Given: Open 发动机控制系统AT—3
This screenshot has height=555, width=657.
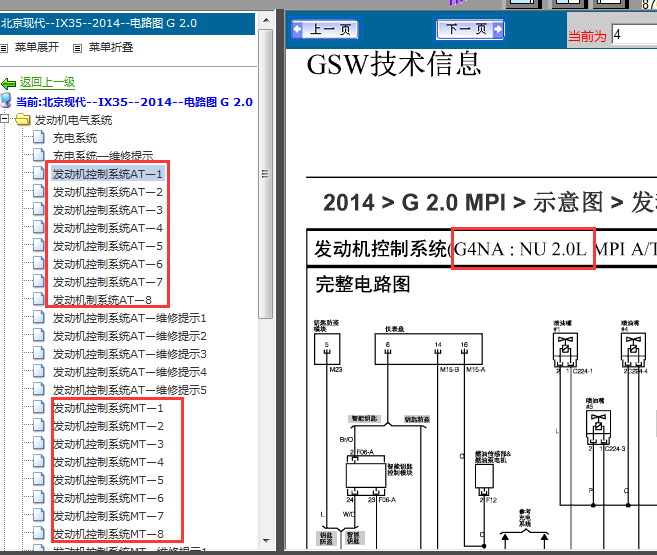Looking at the screenshot, I should (108, 210).
